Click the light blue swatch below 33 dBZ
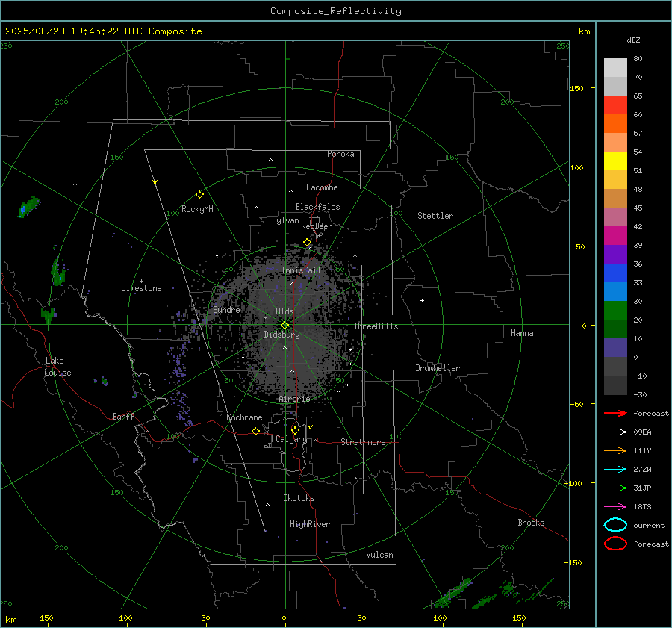This screenshot has width=672, height=628. pyautogui.click(x=615, y=292)
